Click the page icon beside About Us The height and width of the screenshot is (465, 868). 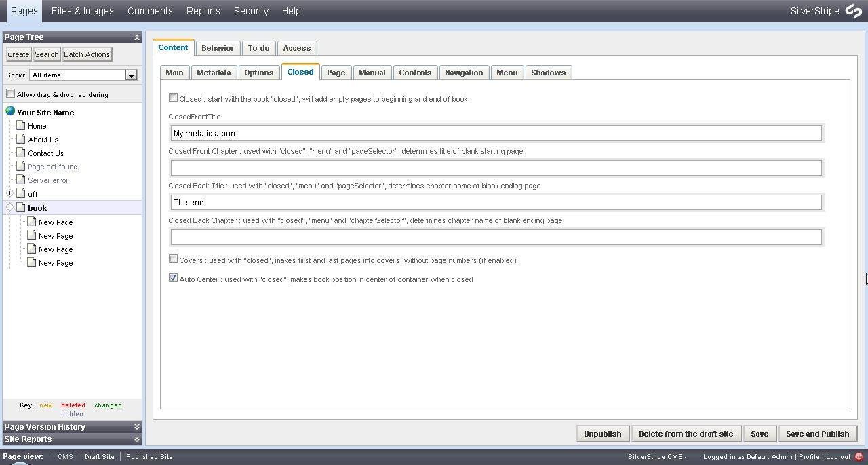coord(20,139)
